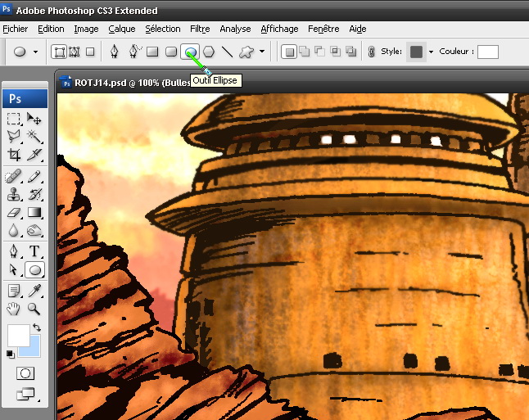Select the Clone Stamp tool

click(13, 195)
